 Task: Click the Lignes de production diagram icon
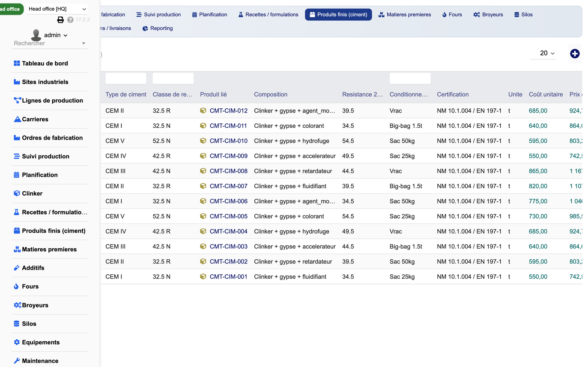coord(17,101)
